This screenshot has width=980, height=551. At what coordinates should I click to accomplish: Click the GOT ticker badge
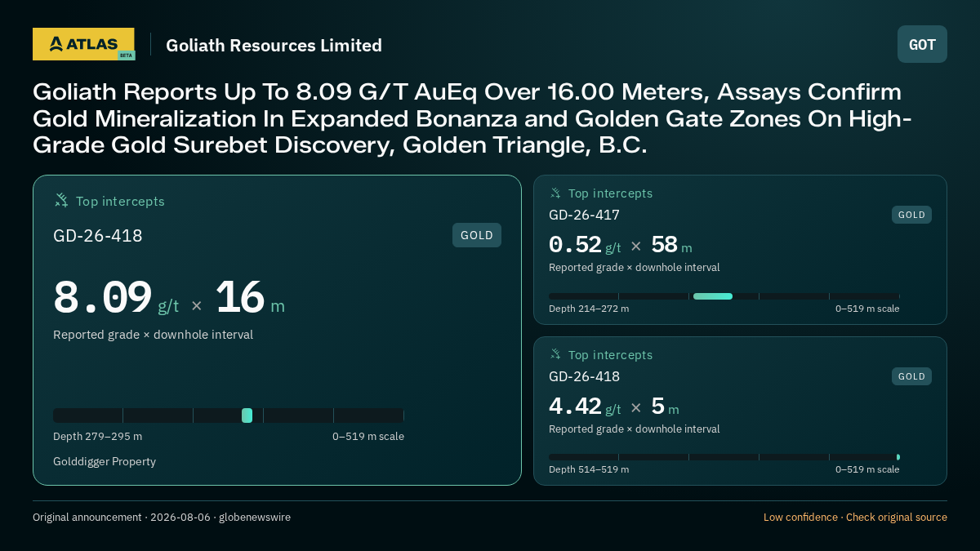(922, 44)
